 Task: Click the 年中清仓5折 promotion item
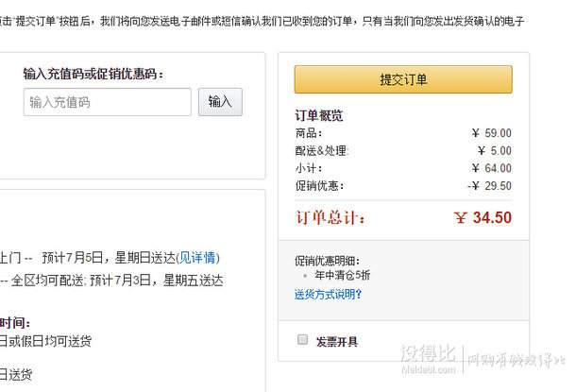point(343,275)
